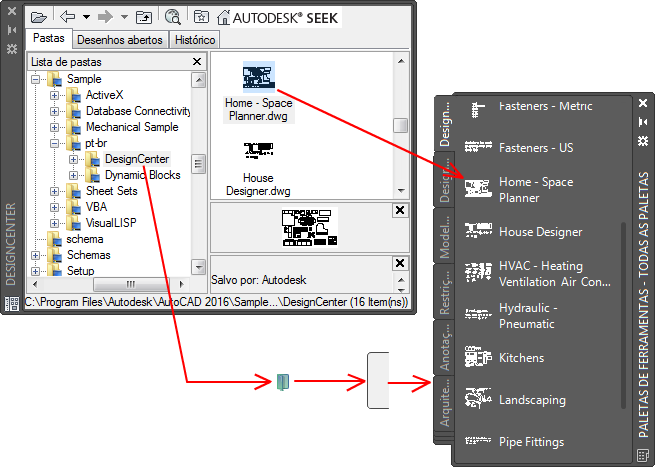657x469 pixels.
Task: Close the drawing preview pane
Action: click(x=400, y=210)
